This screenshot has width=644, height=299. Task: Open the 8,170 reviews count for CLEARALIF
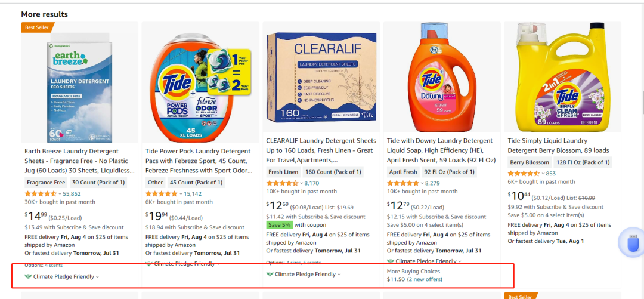[x=312, y=183]
